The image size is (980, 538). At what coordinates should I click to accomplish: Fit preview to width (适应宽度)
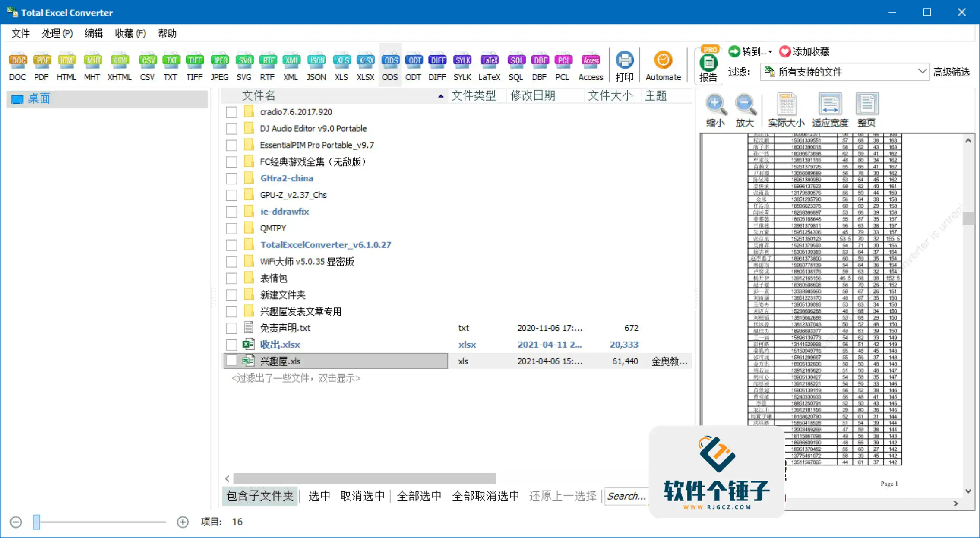click(x=830, y=111)
